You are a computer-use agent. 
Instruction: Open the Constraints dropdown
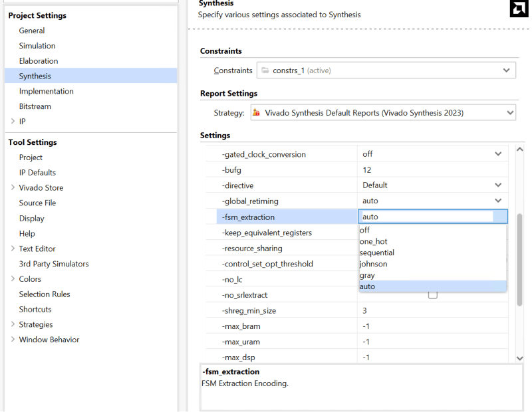(506, 70)
